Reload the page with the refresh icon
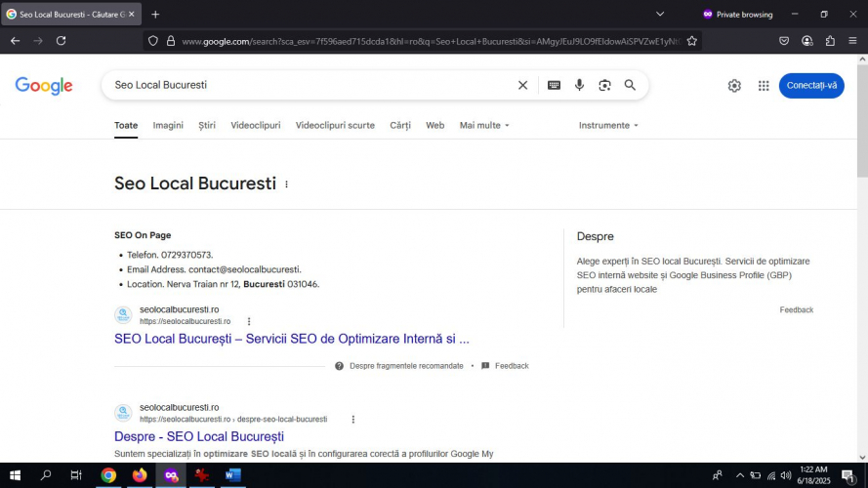The width and height of the screenshot is (868, 488). pos(61,41)
